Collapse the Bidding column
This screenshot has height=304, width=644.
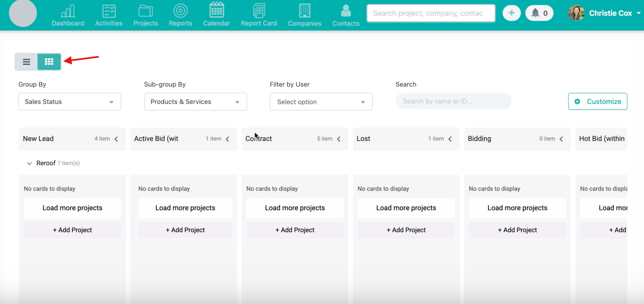coord(561,139)
